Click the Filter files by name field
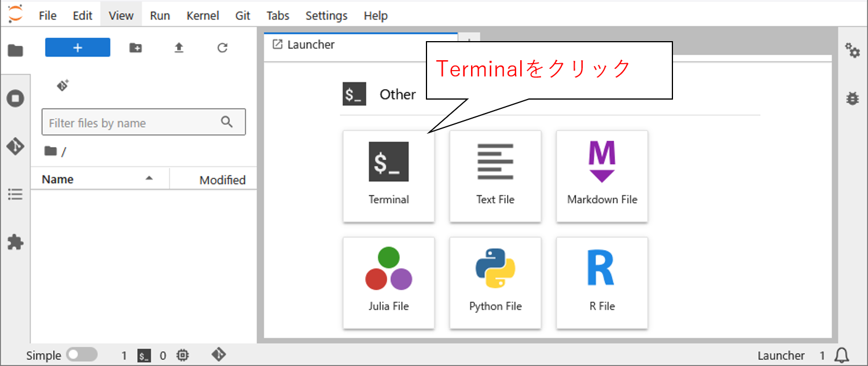Screen dimensions: 868x366 pyautogui.click(x=144, y=122)
